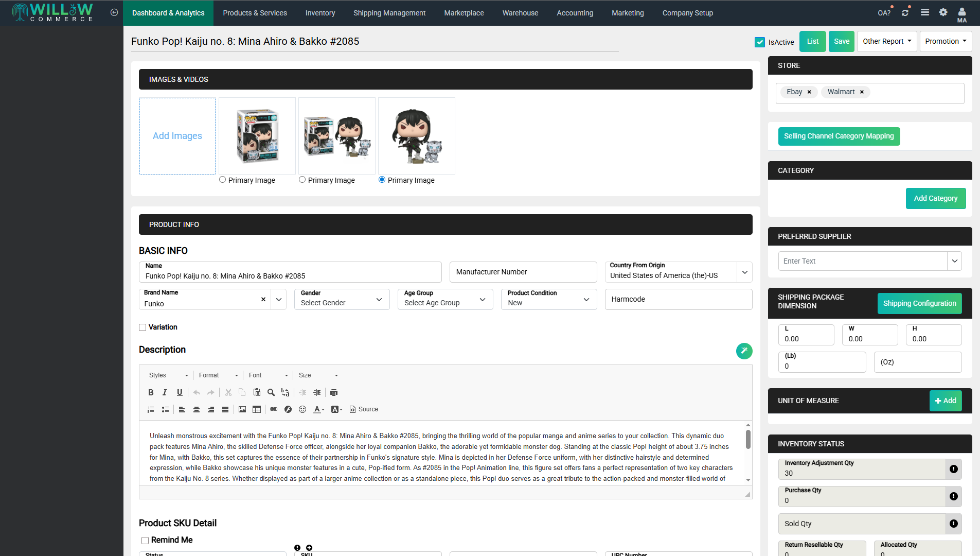Open the Find magnifier tool
This screenshot has height=556, width=980.
(271, 392)
